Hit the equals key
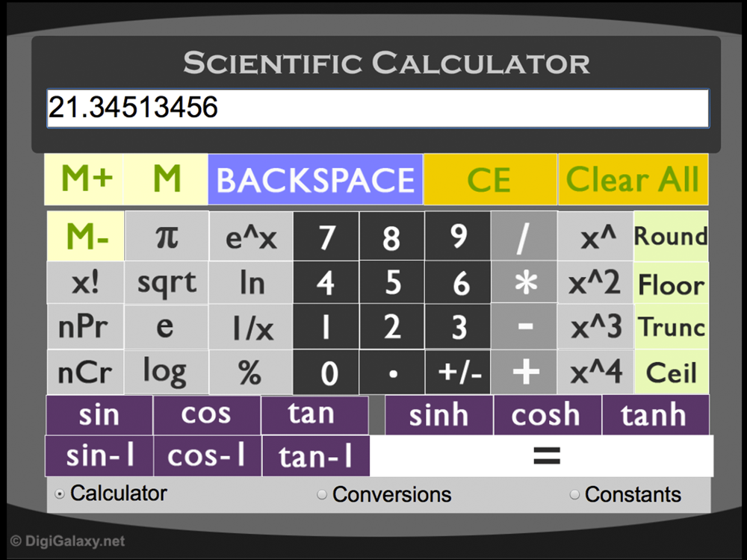Viewport: 747px width, 560px height. click(x=542, y=455)
